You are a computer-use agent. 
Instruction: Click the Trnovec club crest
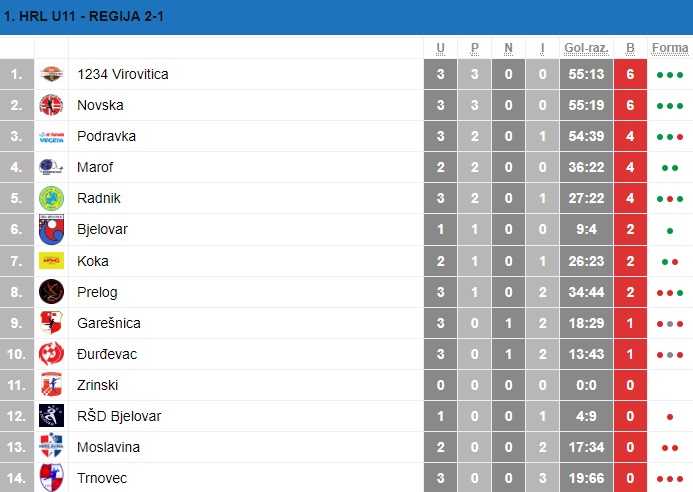pos(51,477)
